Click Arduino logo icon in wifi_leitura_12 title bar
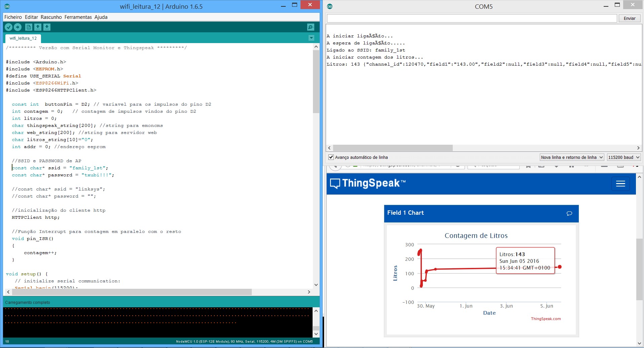644x348 pixels. [7, 6]
